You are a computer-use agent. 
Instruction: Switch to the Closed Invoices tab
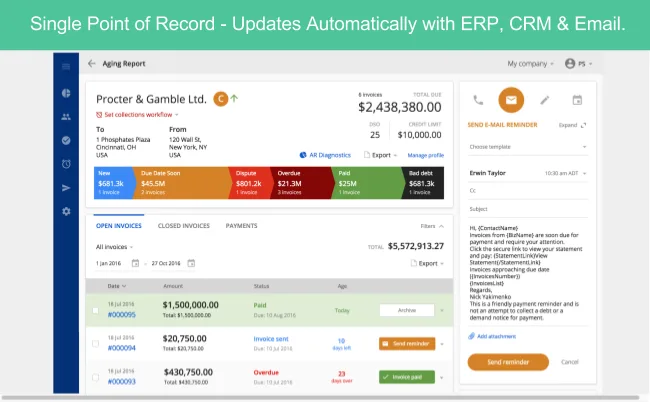click(184, 226)
